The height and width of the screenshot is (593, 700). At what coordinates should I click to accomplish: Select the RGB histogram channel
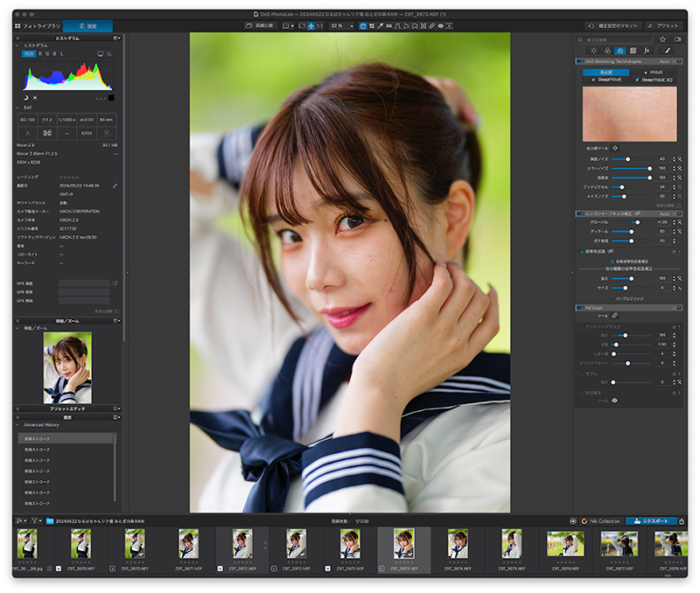[x=29, y=54]
